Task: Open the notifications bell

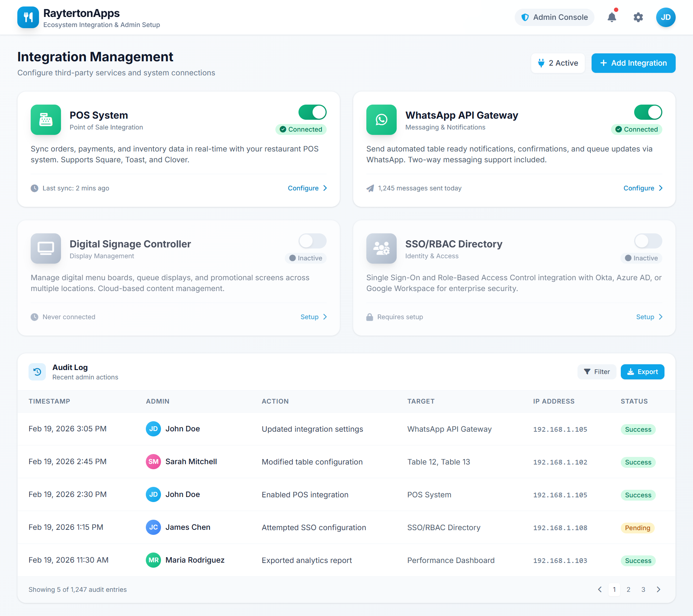Action: click(x=611, y=17)
